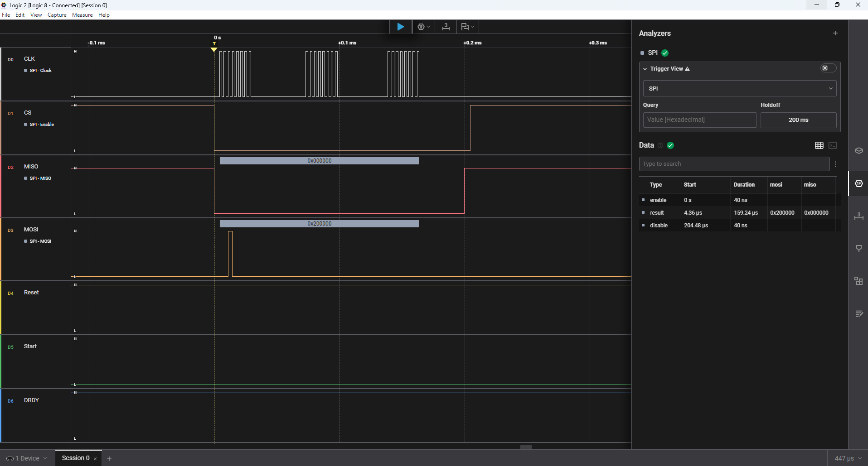This screenshot has width=868, height=466.
Task: Click the green status check next to Data
Action: tap(670, 145)
